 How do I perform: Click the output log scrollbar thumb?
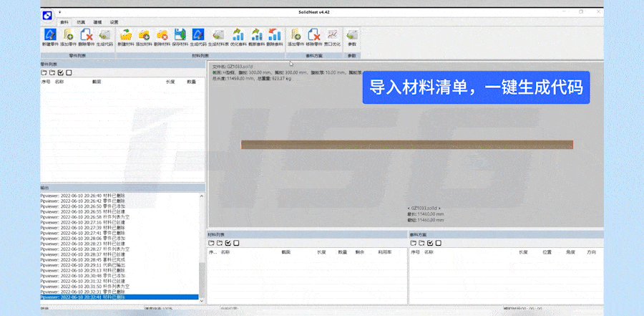[x=202, y=279]
